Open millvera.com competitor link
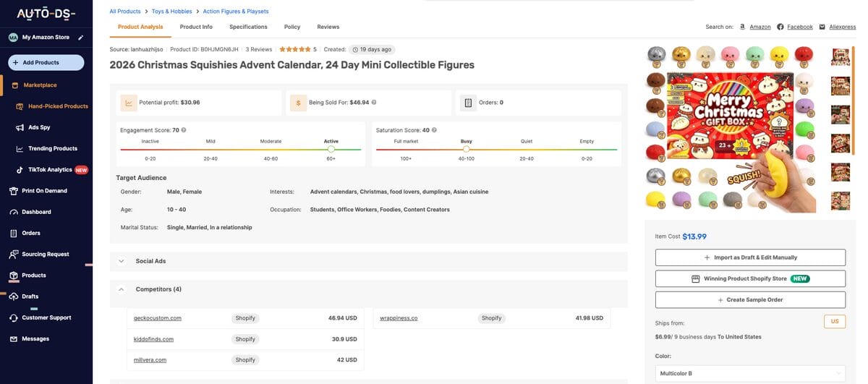This screenshot has width=868, height=384. (150, 360)
